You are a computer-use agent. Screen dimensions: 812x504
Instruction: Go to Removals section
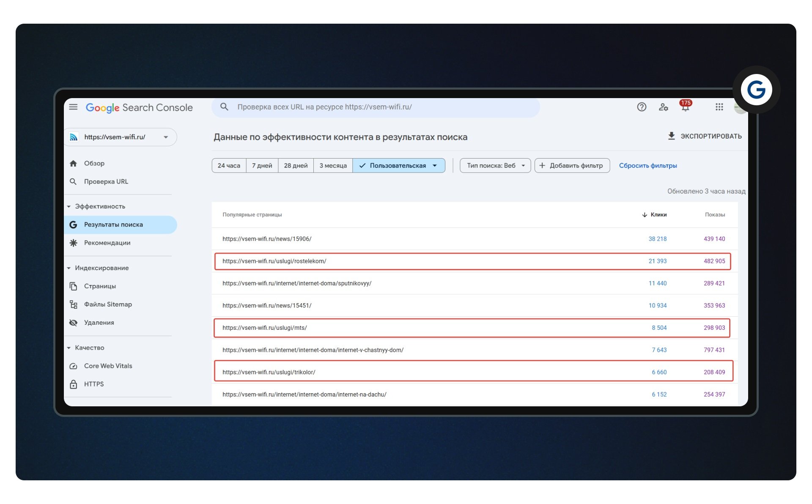pos(99,323)
